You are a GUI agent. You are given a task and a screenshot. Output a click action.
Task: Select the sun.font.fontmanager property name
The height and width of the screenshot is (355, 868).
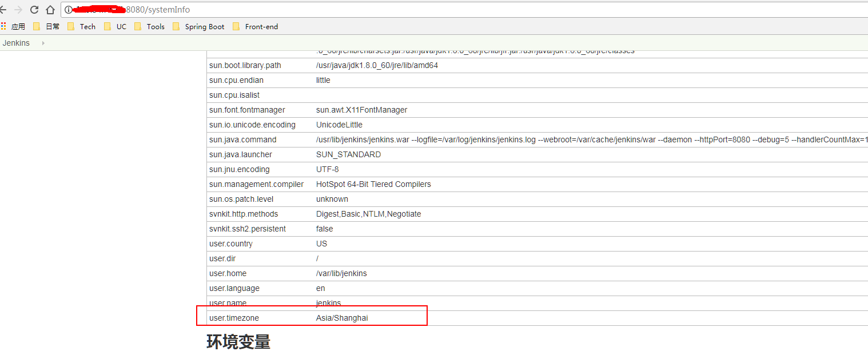coord(247,110)
